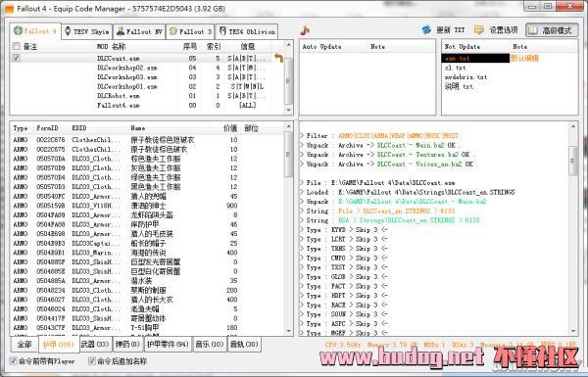The height and width of the screenshot is (377, 588).
Task: Switch to the TESV Skyrim tab
Action: (86, 31)
